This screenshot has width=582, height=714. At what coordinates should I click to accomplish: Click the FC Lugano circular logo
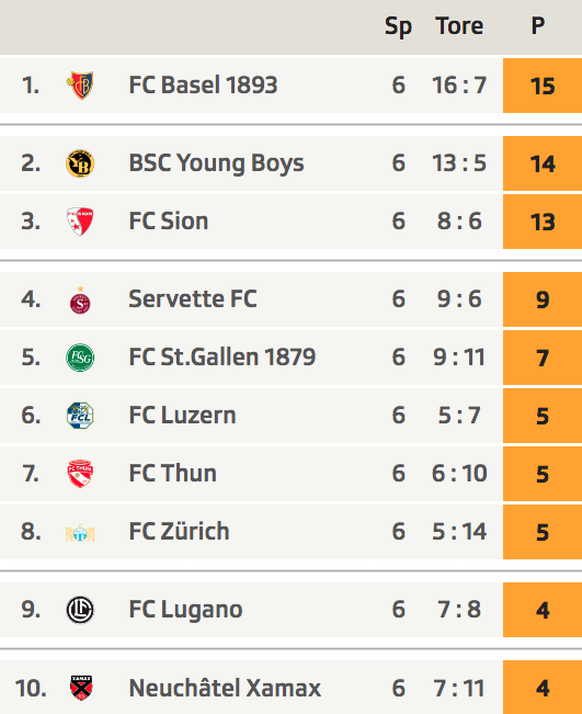click(80, 610)
